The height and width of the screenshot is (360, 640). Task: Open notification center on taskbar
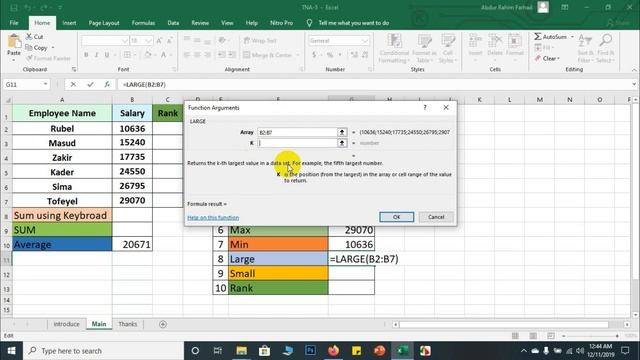(x=625, y=351)
